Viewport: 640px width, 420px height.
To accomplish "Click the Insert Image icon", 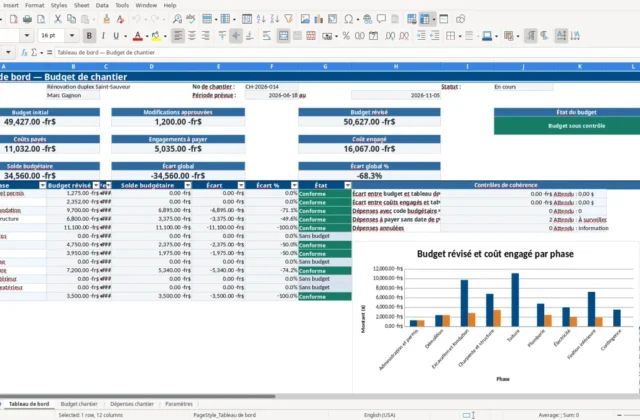I will [x=305, y=19].
